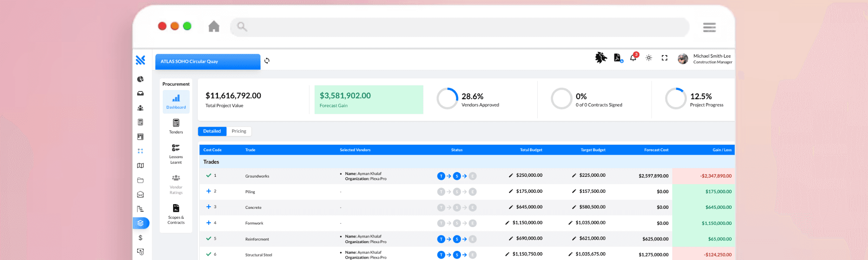This screenshot has width=868, height=260.
Task: Open the folder documents sidebar icon
Action: coord(140,180)
